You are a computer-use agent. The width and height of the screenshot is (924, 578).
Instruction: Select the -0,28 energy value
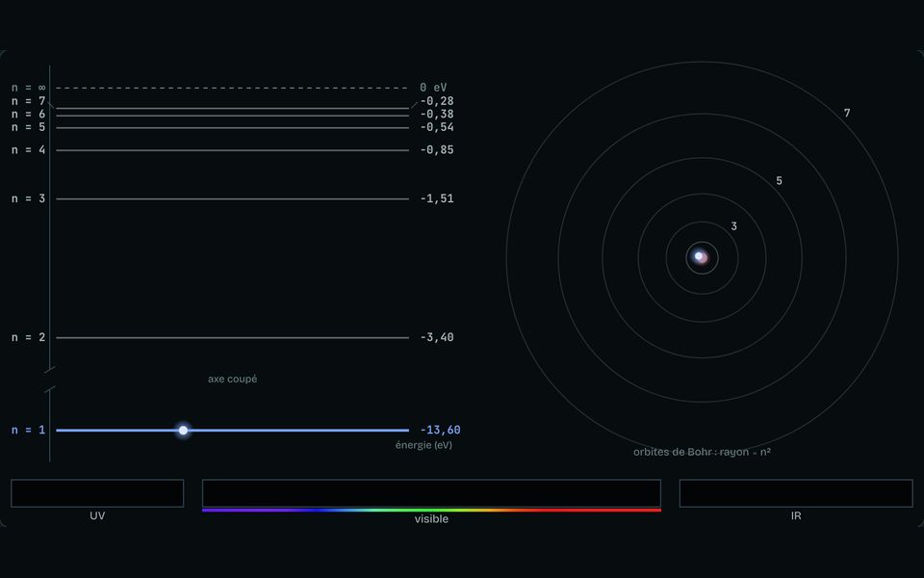(437, 101)
